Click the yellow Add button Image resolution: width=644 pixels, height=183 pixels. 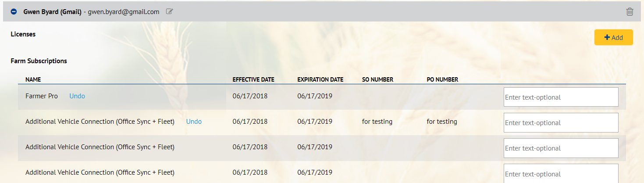click(613, 37)
